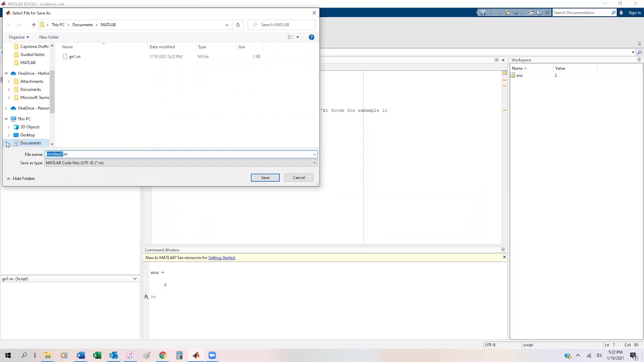Click Documents in address breadcrumb
Screen dimensions: 644x362
[83, 25]
